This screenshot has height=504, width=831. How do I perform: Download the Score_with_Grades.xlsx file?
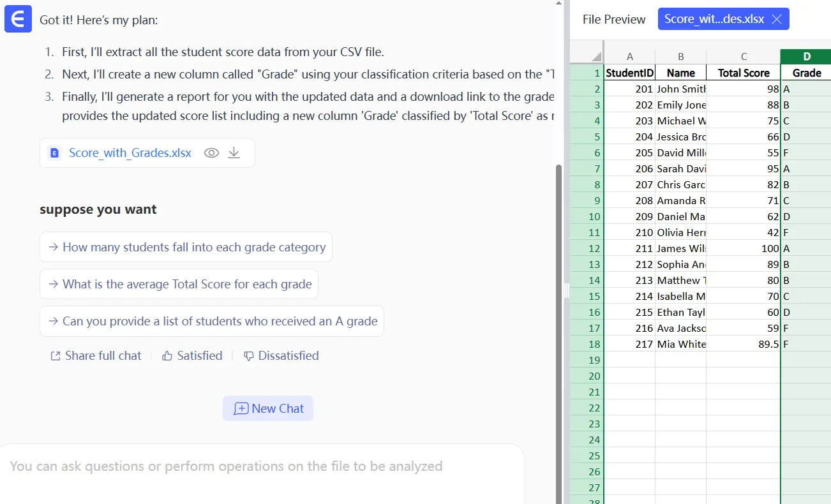(x=234, y=153)
